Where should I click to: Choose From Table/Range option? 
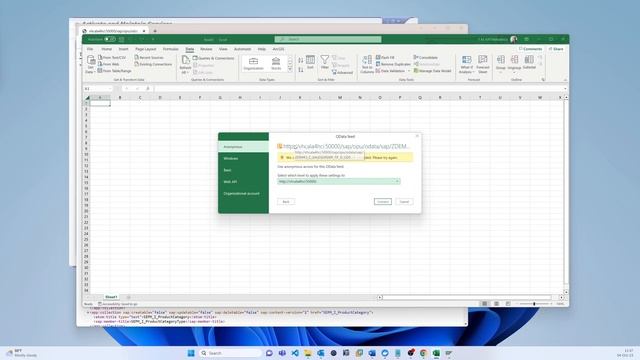tap(114, 71)
